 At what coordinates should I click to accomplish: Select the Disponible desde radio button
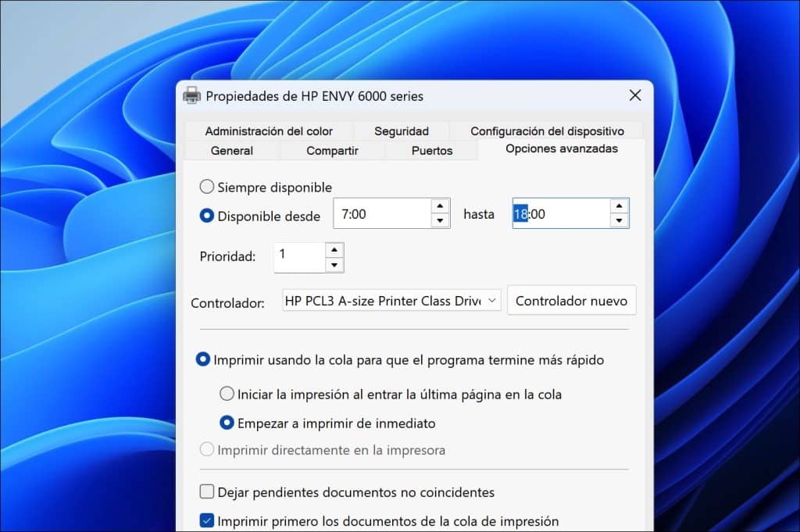pos(206,216)
